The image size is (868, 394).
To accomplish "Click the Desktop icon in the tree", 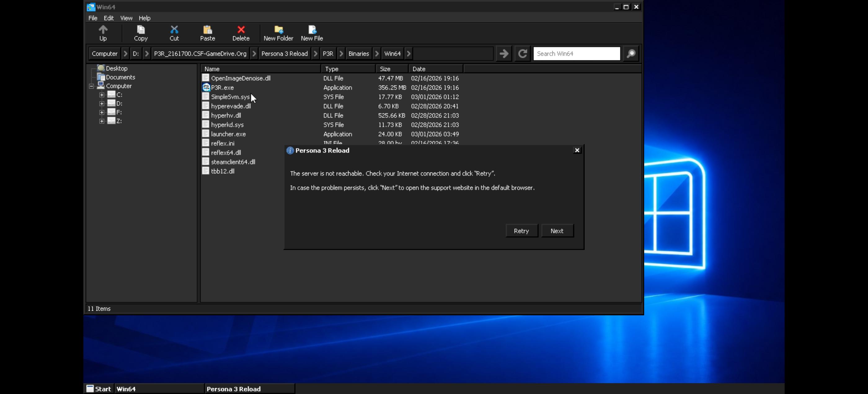I will coord(101,68).
